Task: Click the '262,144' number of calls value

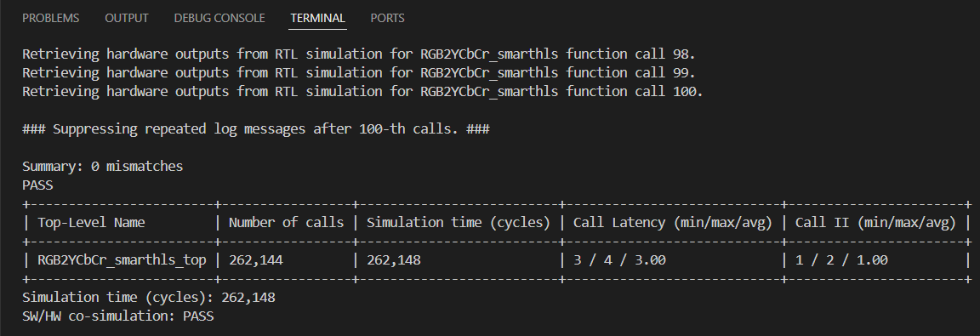Action: tap(255, 259)
